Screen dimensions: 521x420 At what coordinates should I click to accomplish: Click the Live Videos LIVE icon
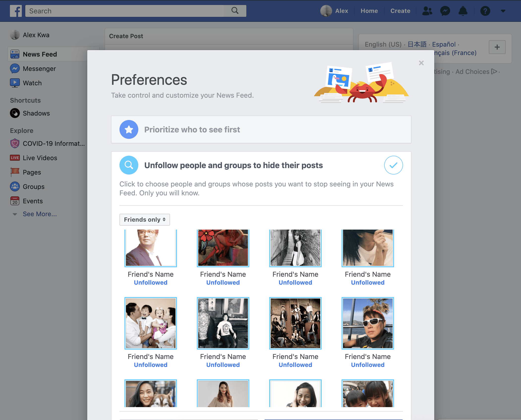(x=15, y=158)
